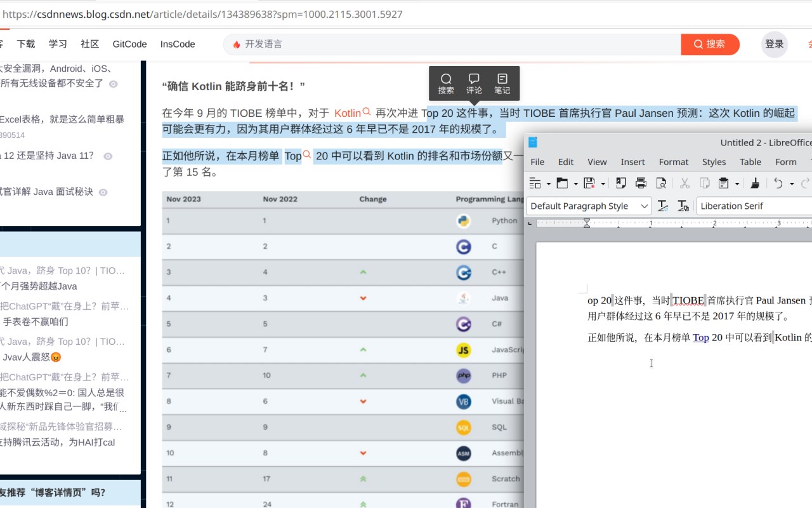Click the Copy icon in LibreOffice toolbar

pyautogui.click(x=704, y=184)
